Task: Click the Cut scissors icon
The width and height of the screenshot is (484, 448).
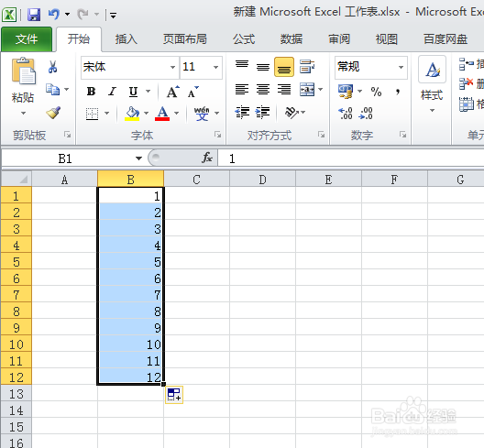Action: click(x=52, y=67)
